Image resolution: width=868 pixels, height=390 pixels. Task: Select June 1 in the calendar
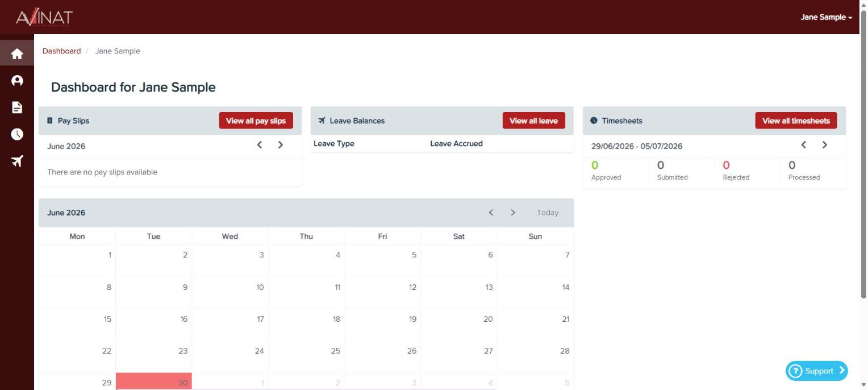coord(77,261)
